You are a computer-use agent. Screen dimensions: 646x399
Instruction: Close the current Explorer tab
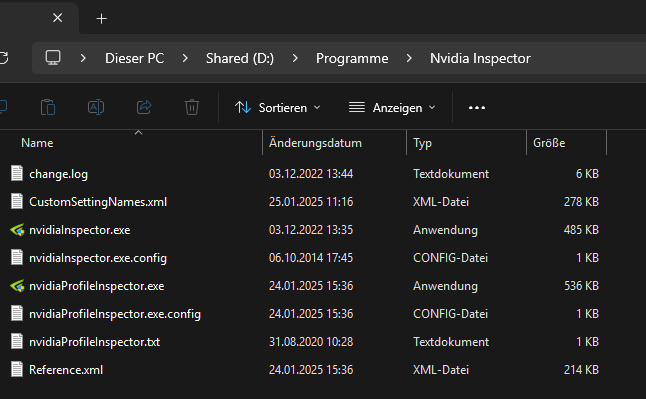(x=58, y=18)
